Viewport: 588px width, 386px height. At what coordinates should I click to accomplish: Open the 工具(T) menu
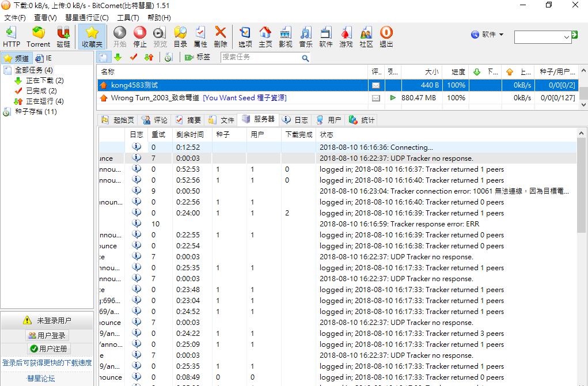click(128, 18)
